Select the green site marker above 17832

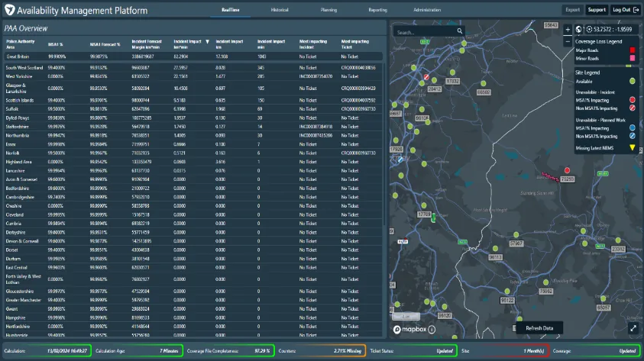(x=452, y=73)
